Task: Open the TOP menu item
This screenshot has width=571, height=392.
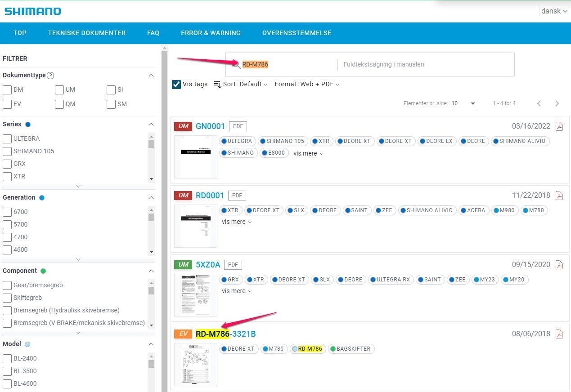Action: [20, 33]
